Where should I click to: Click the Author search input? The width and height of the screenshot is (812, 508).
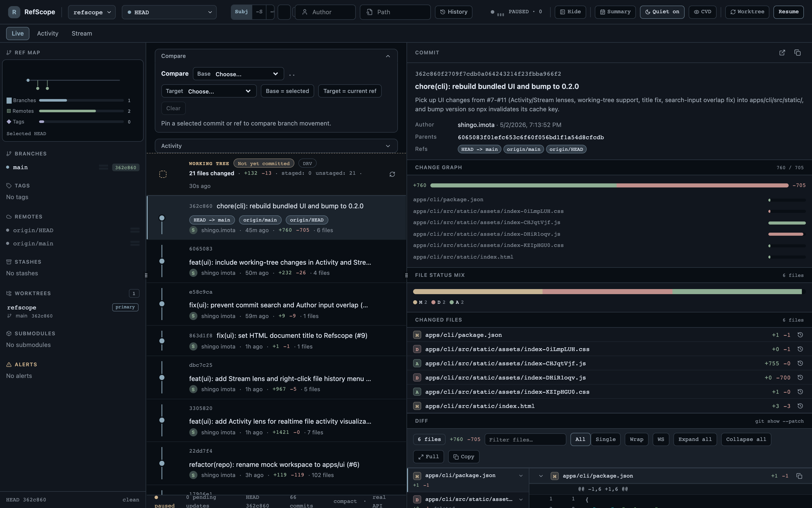click(x=325, y=12)
